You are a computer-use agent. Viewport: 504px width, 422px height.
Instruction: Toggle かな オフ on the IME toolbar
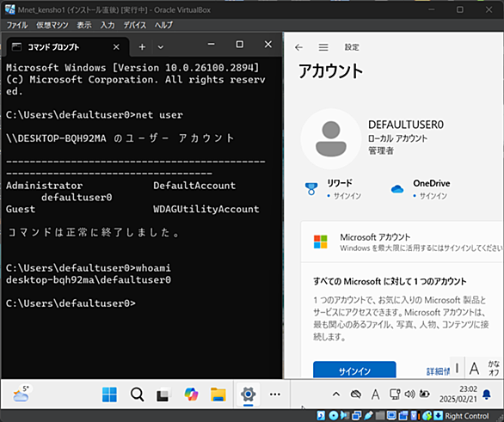click(494, 369)
